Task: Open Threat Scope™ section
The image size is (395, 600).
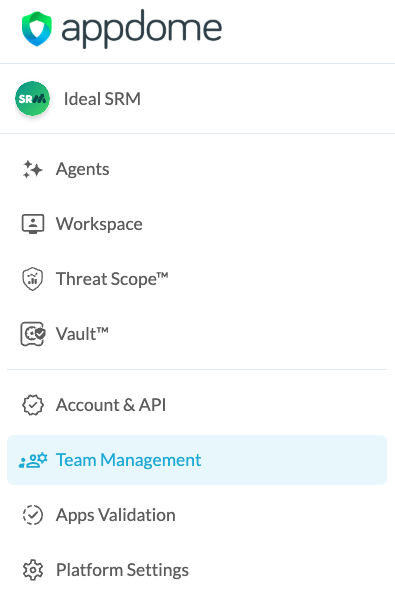Action: pos(112,279)
